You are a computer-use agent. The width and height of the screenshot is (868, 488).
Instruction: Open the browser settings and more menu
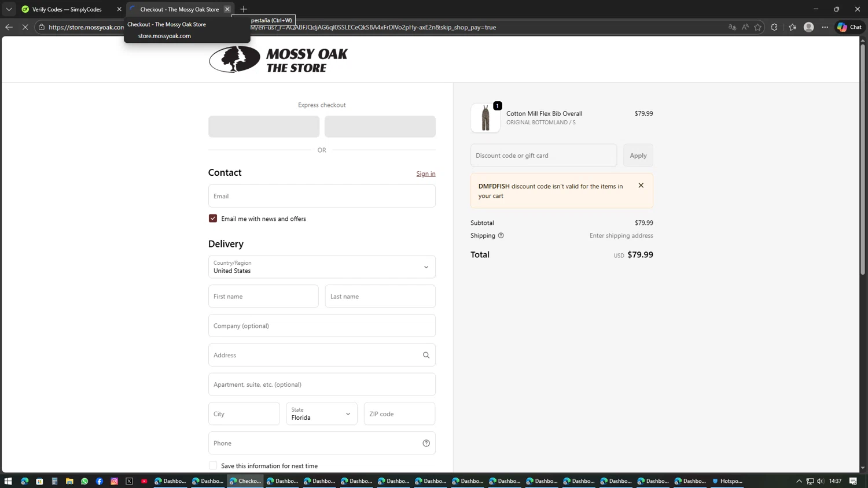(x=825, y=27)
